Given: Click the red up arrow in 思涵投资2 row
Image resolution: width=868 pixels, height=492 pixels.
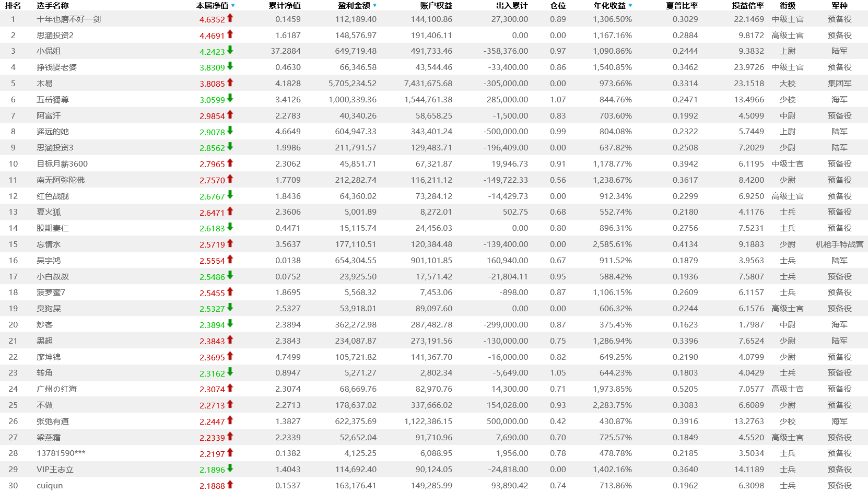Looking at the screenshot, I should tap(230, 34).
